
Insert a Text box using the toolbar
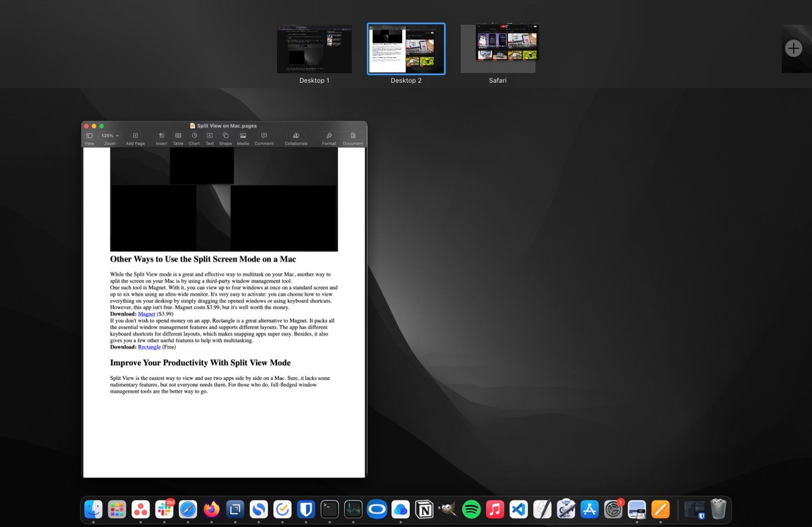209,136
